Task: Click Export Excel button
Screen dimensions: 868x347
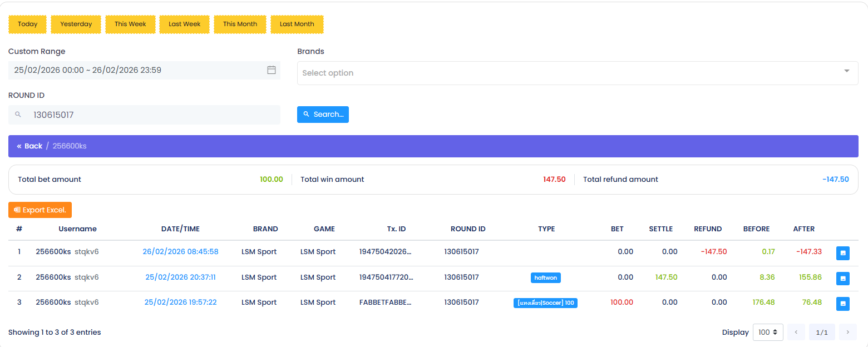Action: coord(40,210)
